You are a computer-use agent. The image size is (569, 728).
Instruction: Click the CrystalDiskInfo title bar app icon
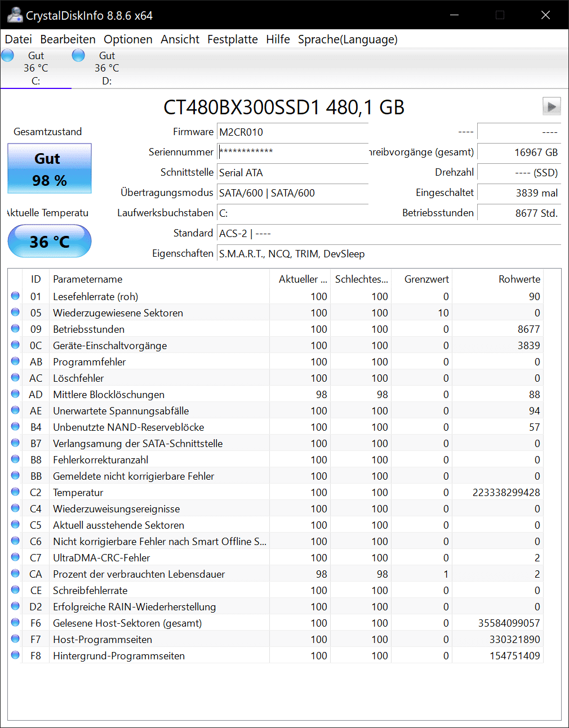tap(15, 15)
